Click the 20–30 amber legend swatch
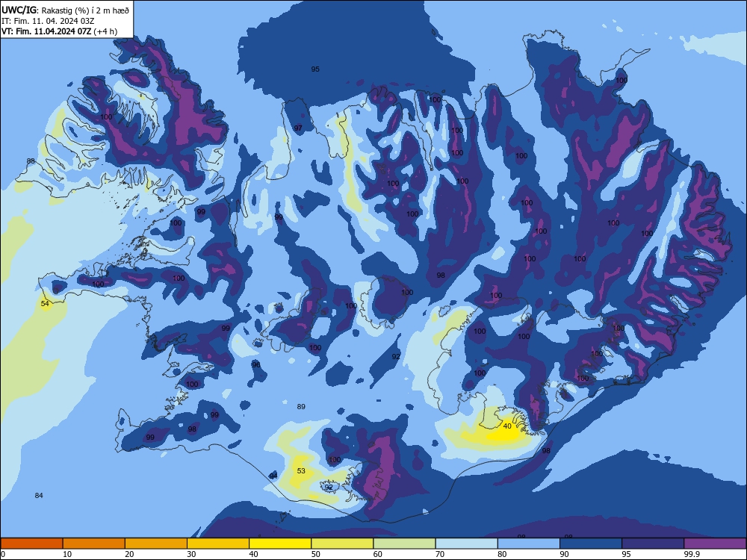747x560 pixels. [x=156, y=544]
